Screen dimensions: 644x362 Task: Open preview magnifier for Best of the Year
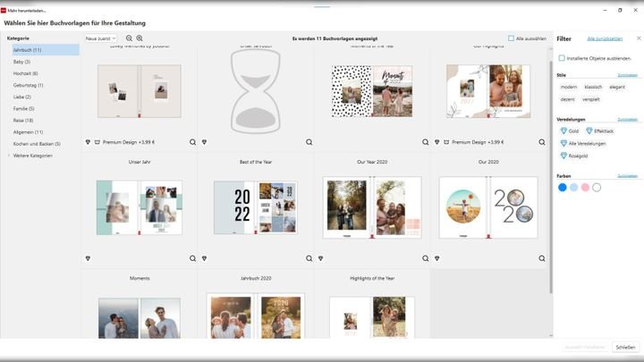pos(309,257)
